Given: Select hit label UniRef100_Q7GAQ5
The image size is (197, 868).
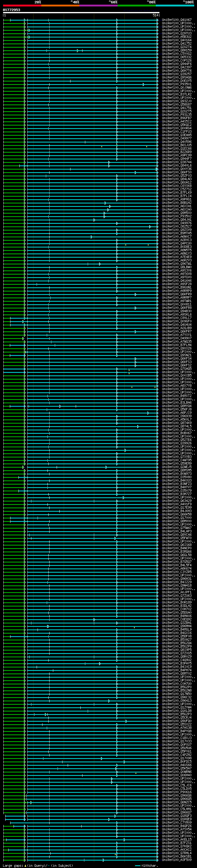Looking at the screenshot, I should [177, 368].
